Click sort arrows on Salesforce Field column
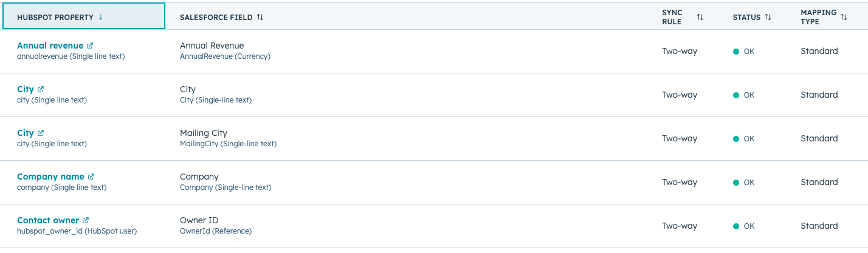The height and width of the screenshot is (253, 868). click(x=260, y=17)
